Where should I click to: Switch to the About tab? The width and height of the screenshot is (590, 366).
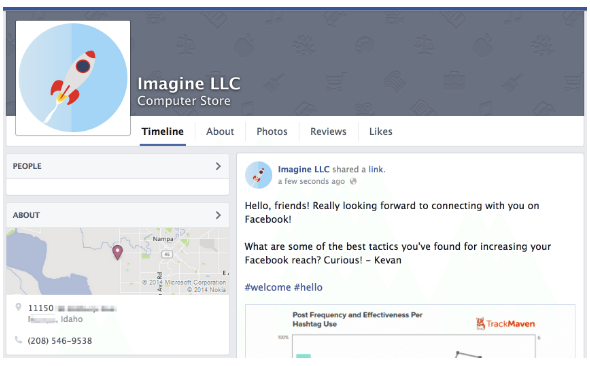coord(220,132)
